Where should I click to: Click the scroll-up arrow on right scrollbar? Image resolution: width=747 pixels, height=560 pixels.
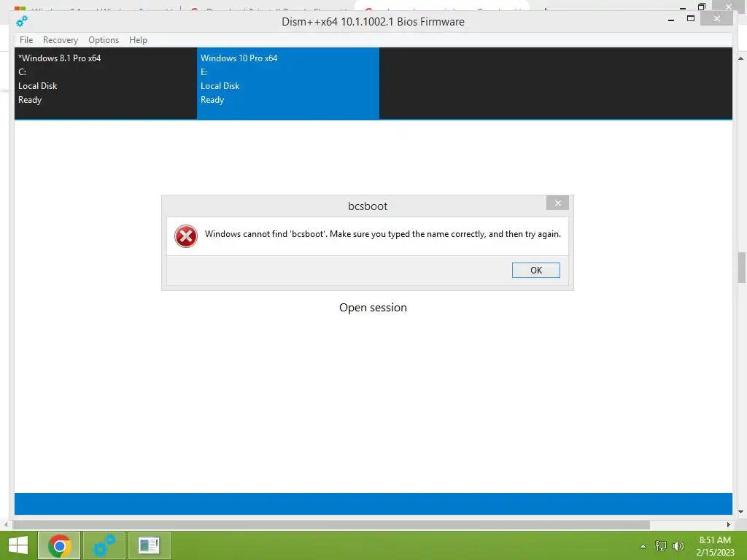click(741, 58)
